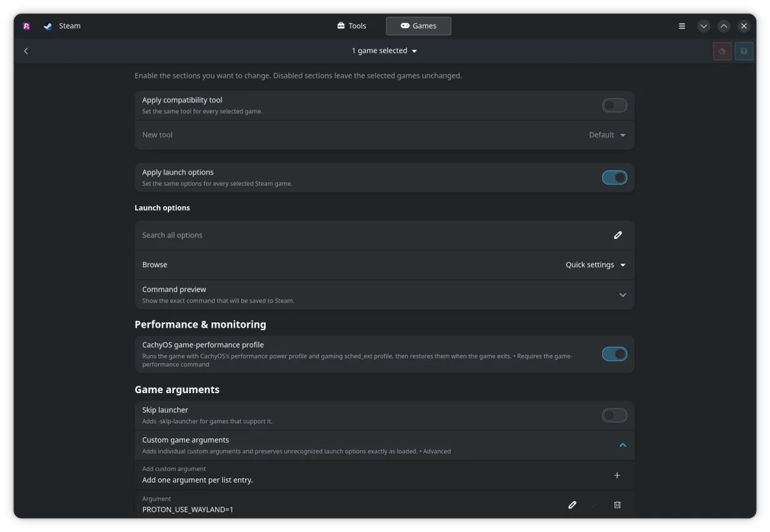Click the Launch options heading

(x=162, y=208)
